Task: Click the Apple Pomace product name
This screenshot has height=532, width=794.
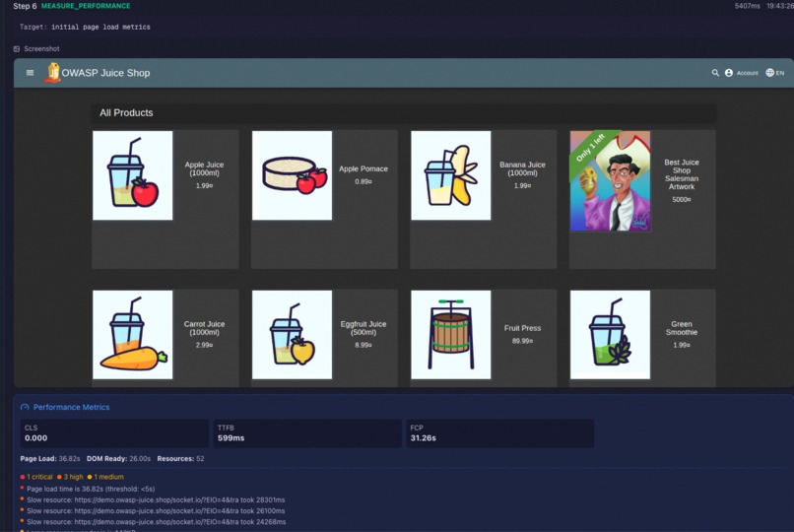Action: [364, 168]
